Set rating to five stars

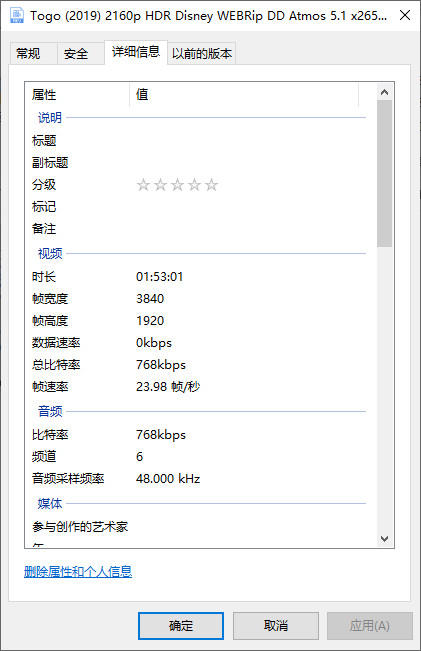211,185
